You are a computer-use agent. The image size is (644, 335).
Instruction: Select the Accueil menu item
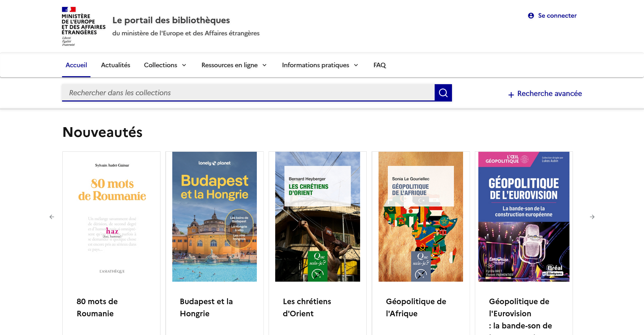coord(76,65)
